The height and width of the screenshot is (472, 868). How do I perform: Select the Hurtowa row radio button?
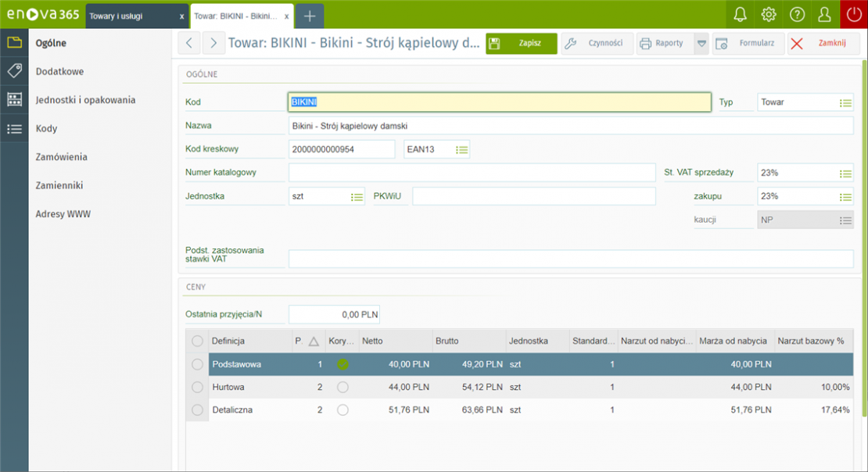(x=197, y=387)
